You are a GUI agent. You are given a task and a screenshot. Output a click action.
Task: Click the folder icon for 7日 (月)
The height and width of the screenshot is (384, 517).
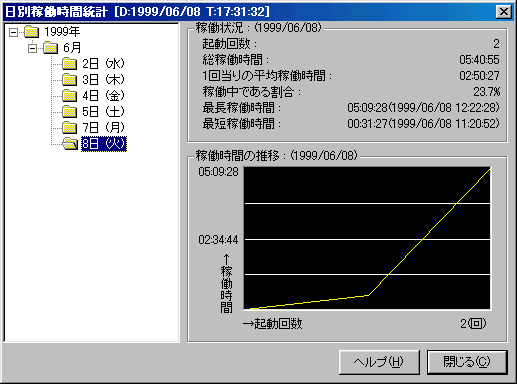pos(70,128)
